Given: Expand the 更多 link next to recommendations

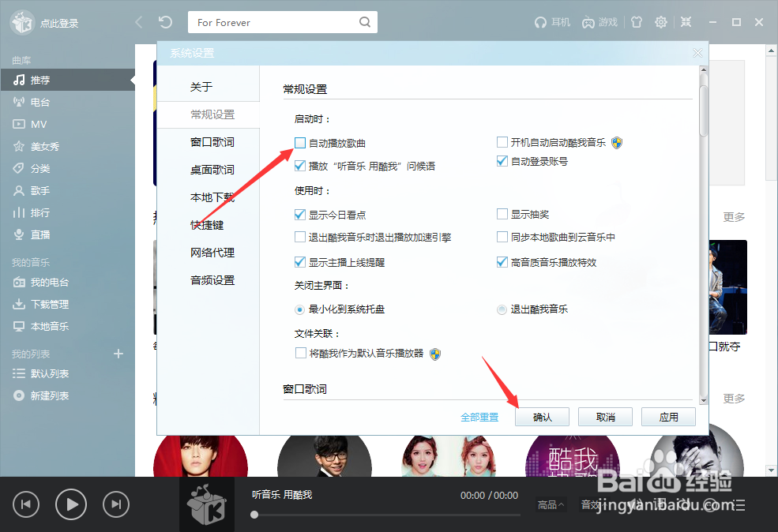Looking at the screenshot, I should pyautogui.click(x=734, y=217).
